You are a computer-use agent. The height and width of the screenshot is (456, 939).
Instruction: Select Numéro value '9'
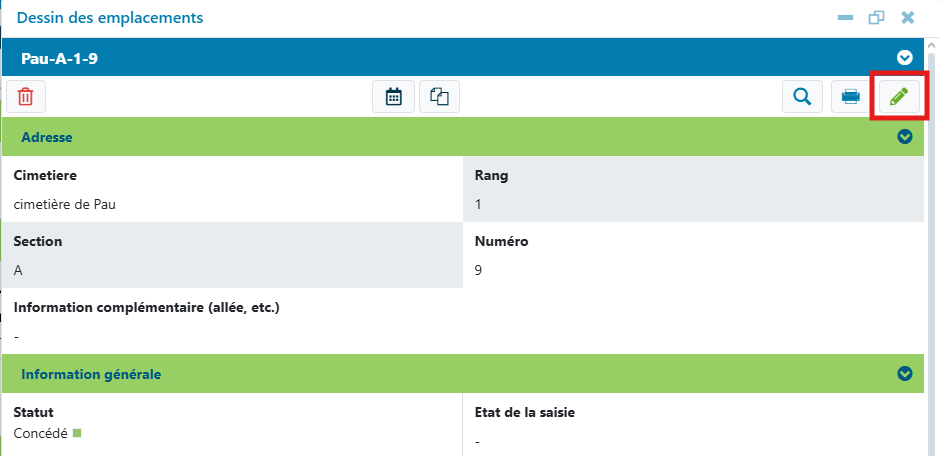[x=478, y=270]
